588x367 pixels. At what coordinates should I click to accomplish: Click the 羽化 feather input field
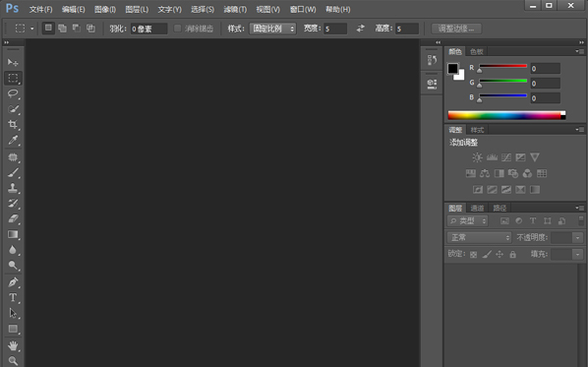148,29
